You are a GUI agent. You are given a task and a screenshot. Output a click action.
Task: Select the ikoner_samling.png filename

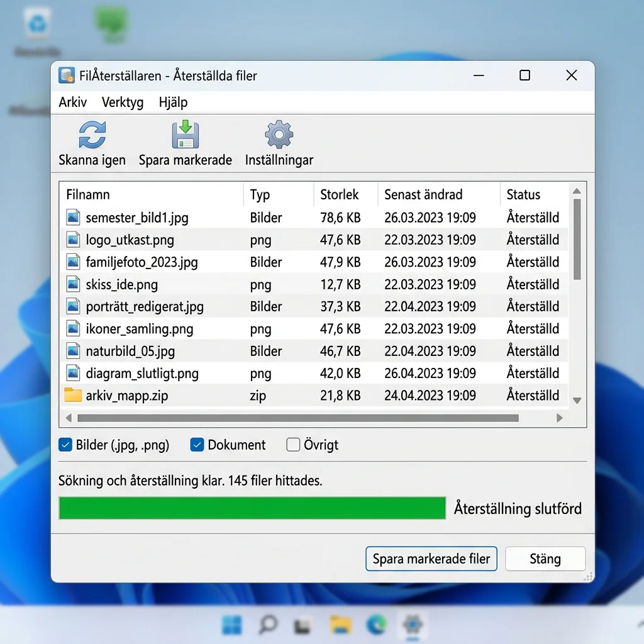tap(139, 329)
